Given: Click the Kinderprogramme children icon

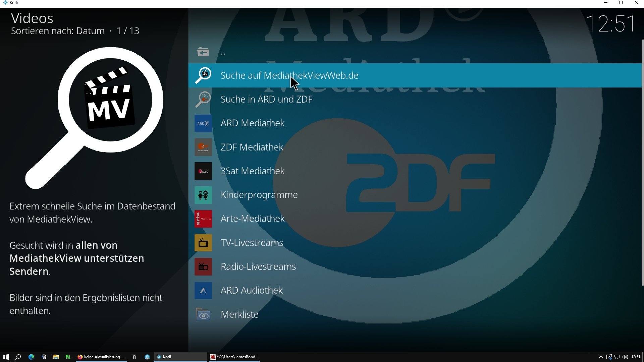Looking at the screenshot, I should tap(203, 195).
